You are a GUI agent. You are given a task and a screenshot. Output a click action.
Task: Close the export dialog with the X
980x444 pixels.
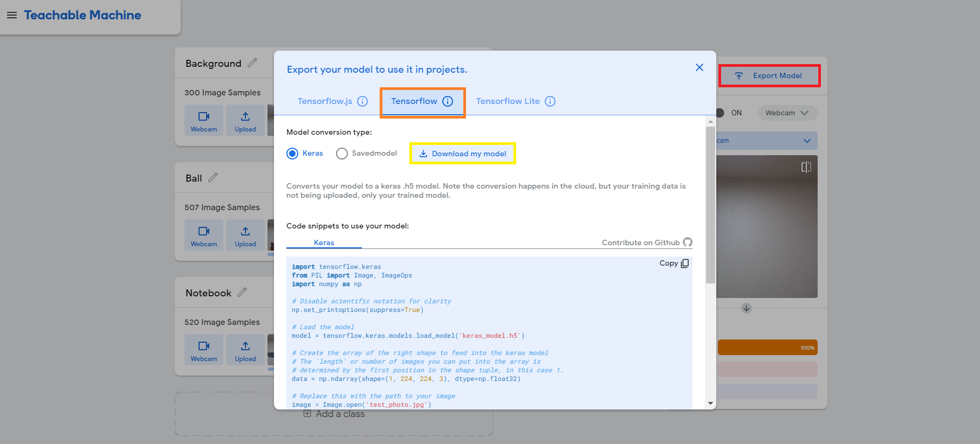(700, 67)
